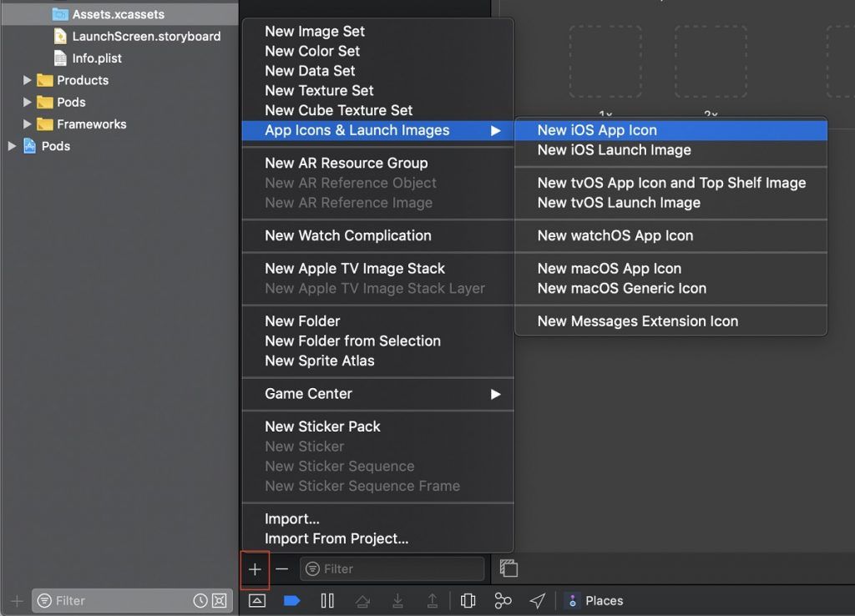
Task: Hide the debug area toggle icon
Action: (x=257, y=601)
